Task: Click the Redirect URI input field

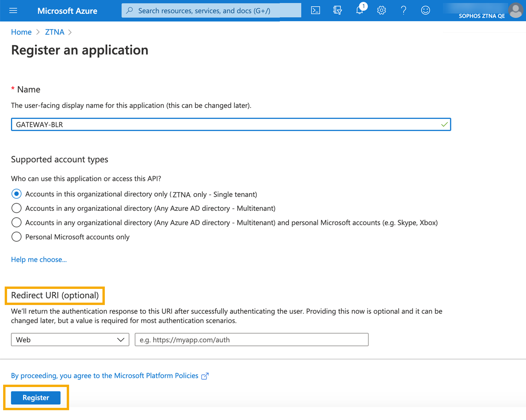Action: point(251,340)
